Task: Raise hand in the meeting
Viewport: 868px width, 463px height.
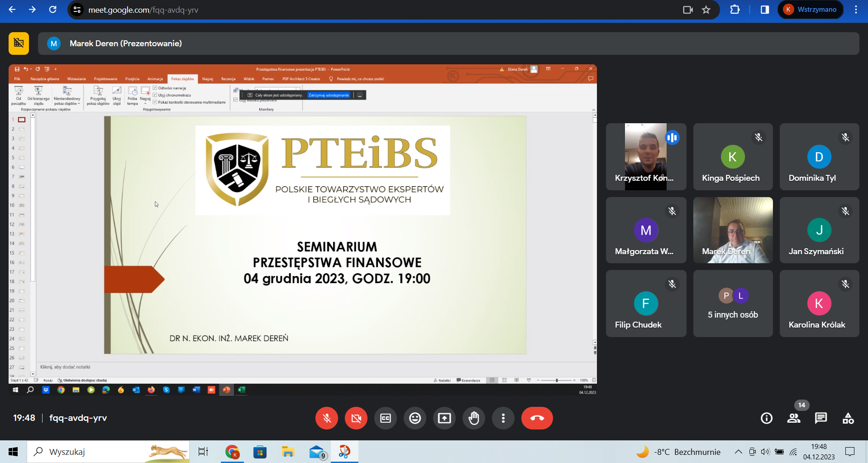Action: pos(474,418)
